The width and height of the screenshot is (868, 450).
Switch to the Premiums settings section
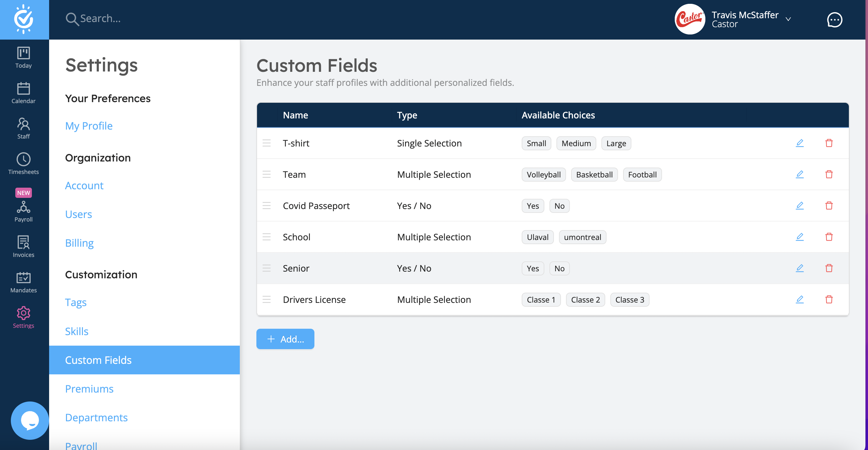pos(89,389)
